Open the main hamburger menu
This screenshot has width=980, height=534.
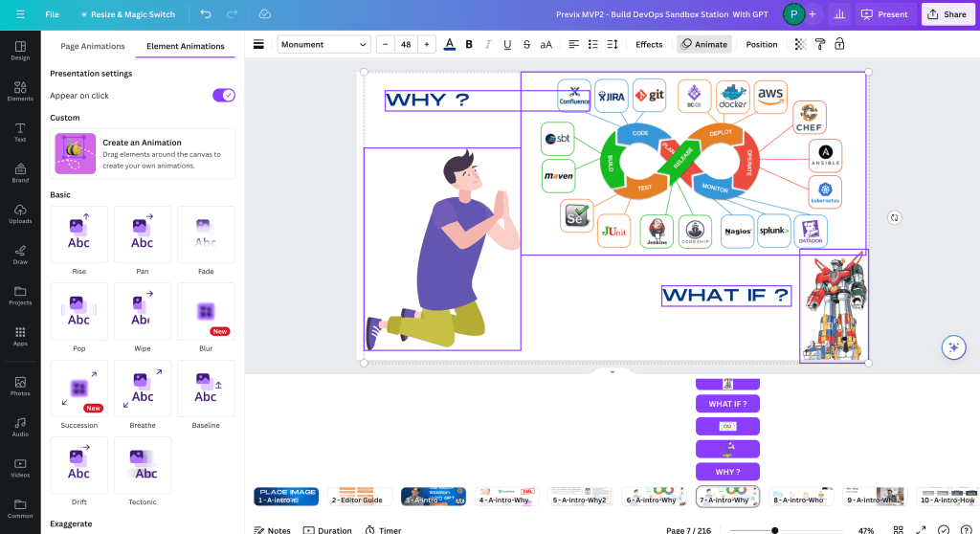point(20,13)
